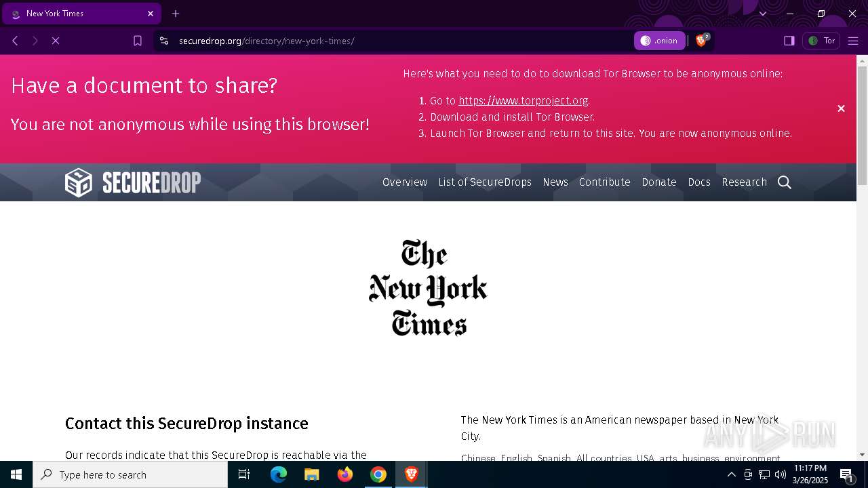
Task: Open the .onion version button
Action: coord(659,41)
